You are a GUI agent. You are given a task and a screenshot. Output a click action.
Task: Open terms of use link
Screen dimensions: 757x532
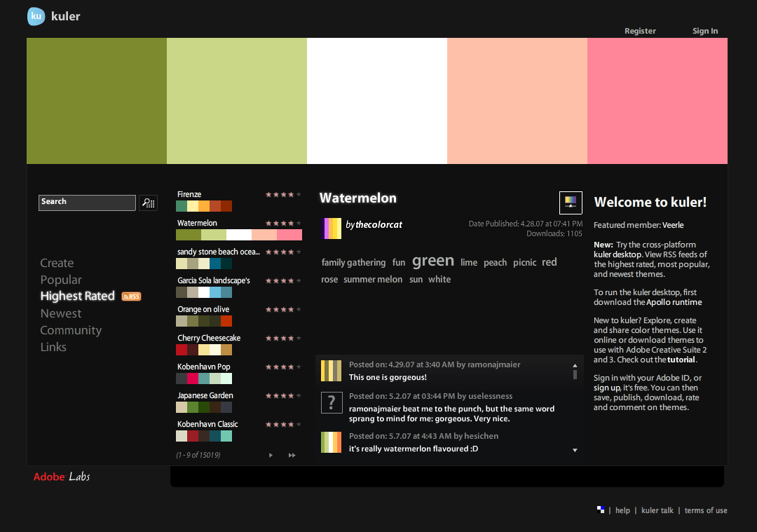pos(706,510)
